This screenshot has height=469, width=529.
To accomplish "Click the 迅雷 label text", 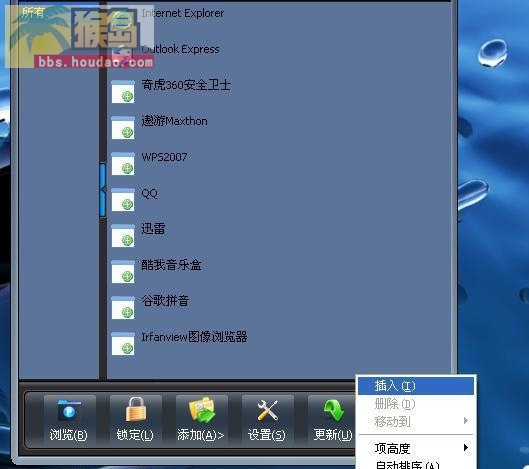I will coord(153,229).
